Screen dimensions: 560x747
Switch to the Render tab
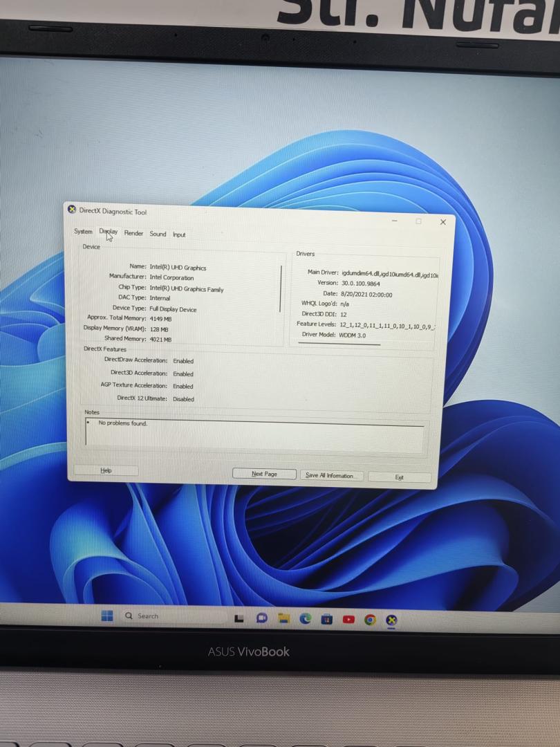[x=133, y=234]
